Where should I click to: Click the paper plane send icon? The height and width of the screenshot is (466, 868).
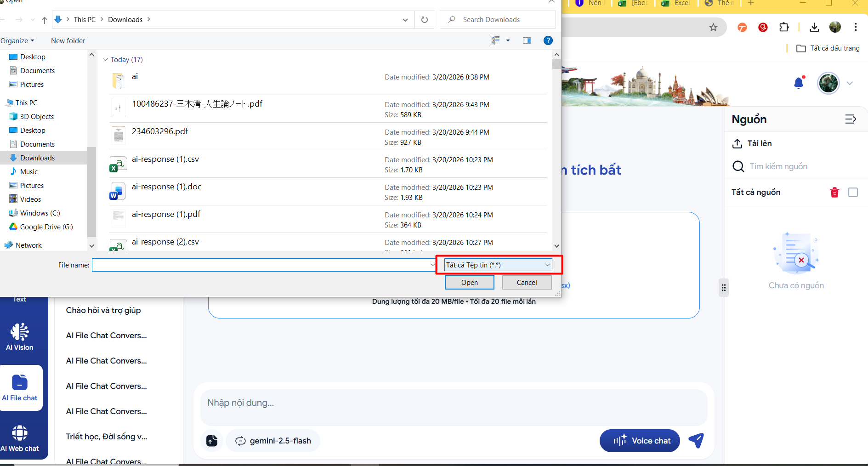(x=696, y=440)
